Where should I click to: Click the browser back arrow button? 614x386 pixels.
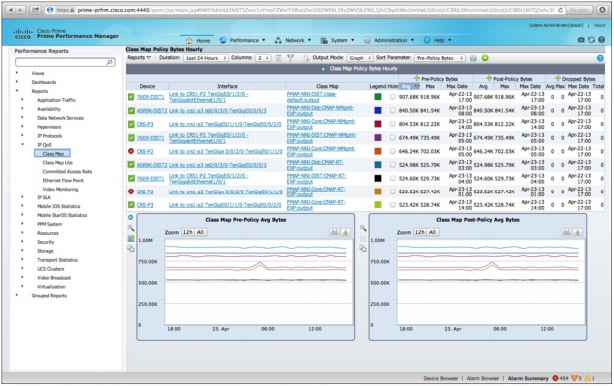(x=11, y=10)
